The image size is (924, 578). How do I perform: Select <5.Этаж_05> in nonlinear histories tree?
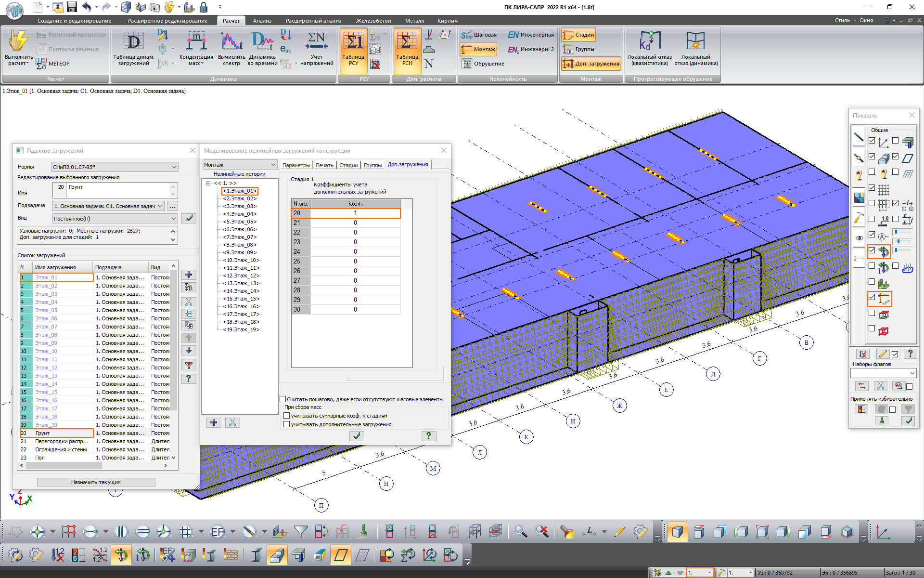coord(240,222)
